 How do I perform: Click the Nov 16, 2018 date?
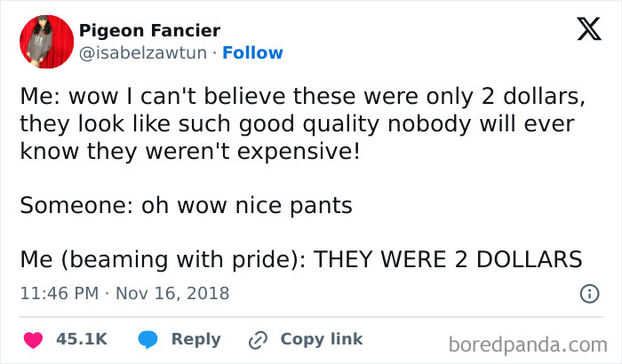coord(174,293)
